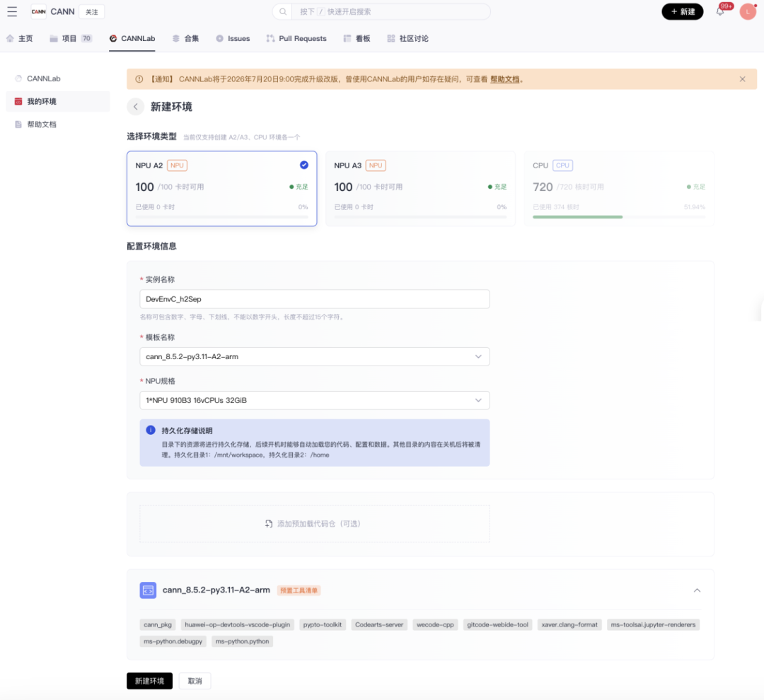Click the 新建环境 submit button
The image size is (764, 700).
pyautogui.click(x=149, y=681)
